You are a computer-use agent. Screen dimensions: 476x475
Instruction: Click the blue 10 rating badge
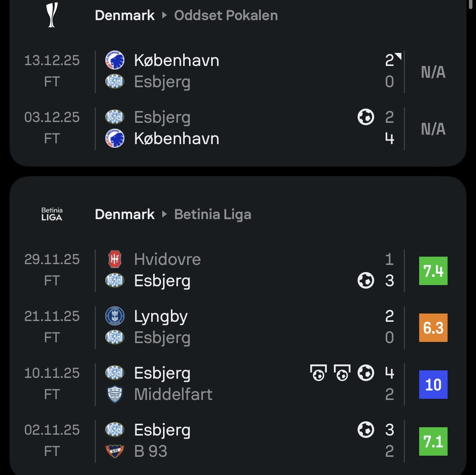433,385
